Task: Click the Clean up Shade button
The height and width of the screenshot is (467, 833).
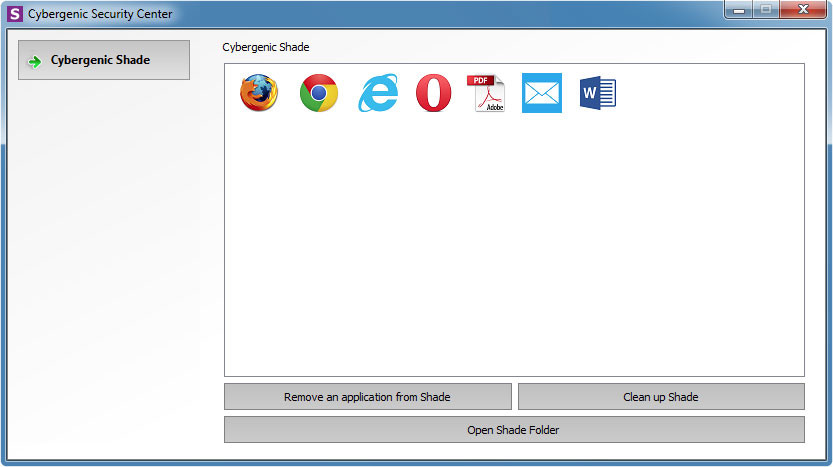Action: (x=661, y=397)
